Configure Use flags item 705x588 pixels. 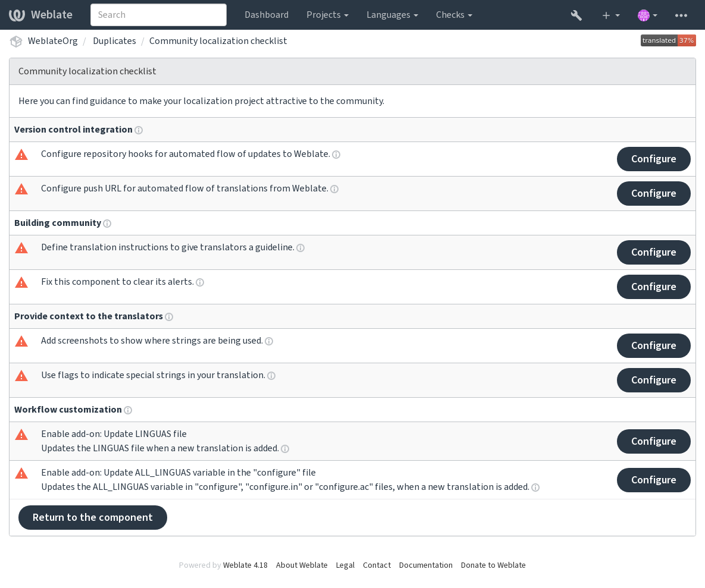point(653,381)
